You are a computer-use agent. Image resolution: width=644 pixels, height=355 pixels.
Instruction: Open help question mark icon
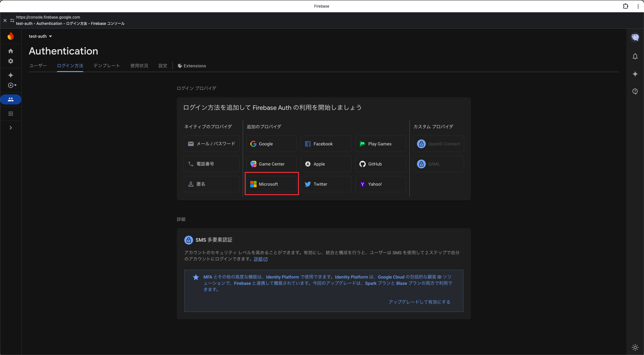point(635,91)
